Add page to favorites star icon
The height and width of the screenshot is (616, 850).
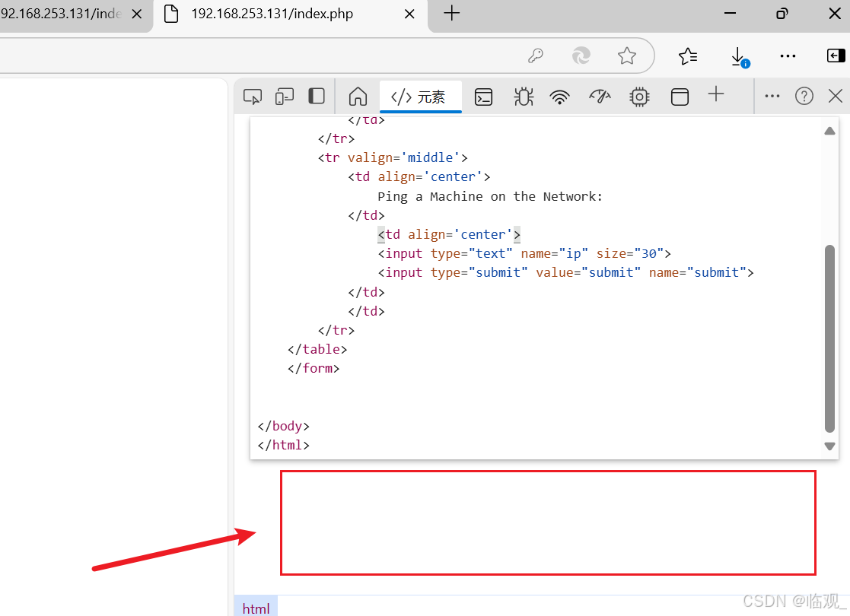point(627,56)
